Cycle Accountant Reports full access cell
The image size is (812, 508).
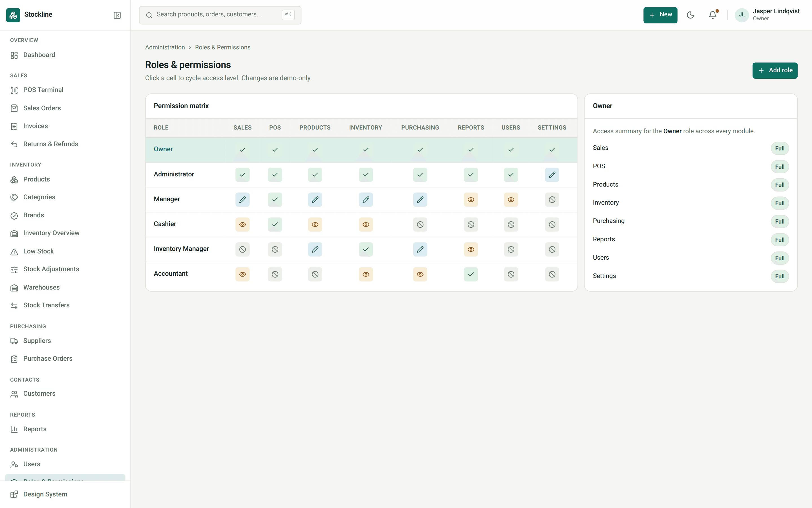[471, 274]
